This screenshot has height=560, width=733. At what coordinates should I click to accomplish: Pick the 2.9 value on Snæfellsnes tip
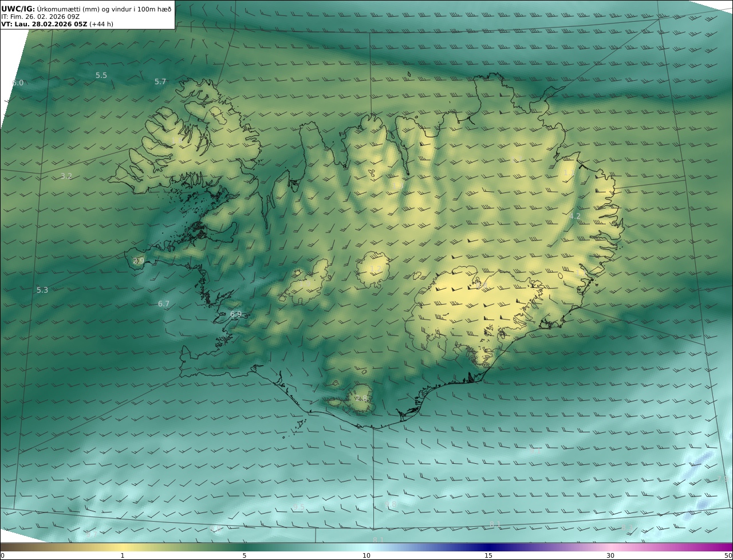139,261
